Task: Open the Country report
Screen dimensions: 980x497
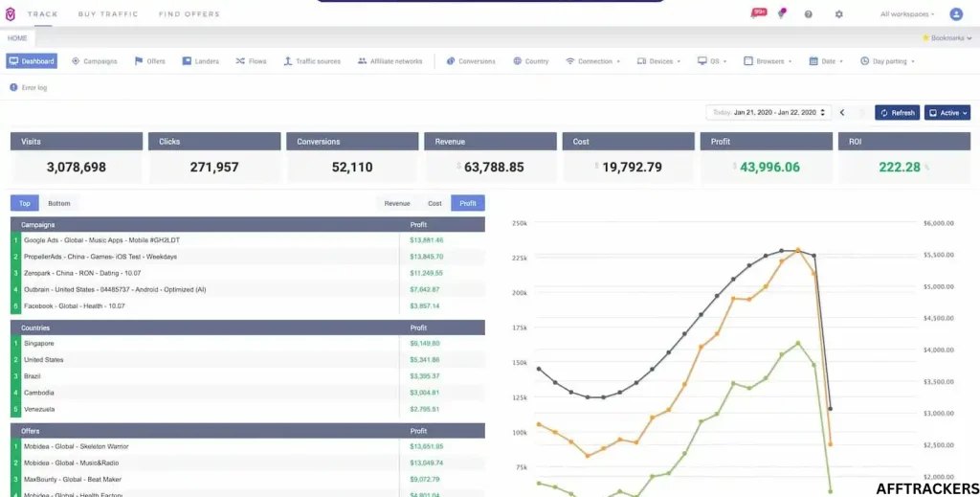Action: (530, 61)
